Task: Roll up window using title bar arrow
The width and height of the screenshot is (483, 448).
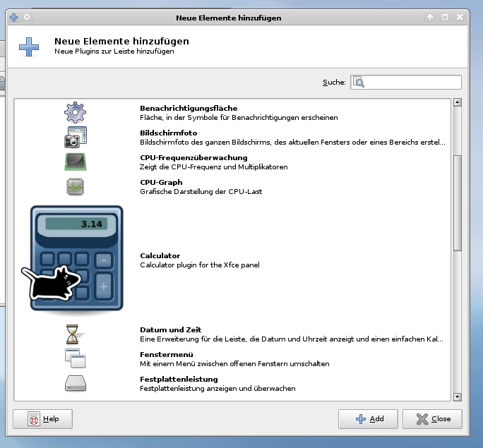Action: point(430,16)
